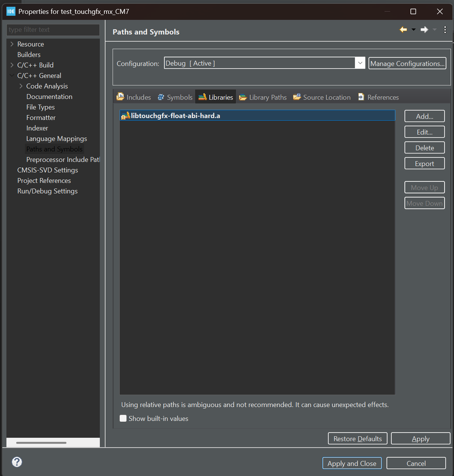Expand the Resource tree node
The width and height of the screenshot is (454, 476).
[x=12, y=44]
